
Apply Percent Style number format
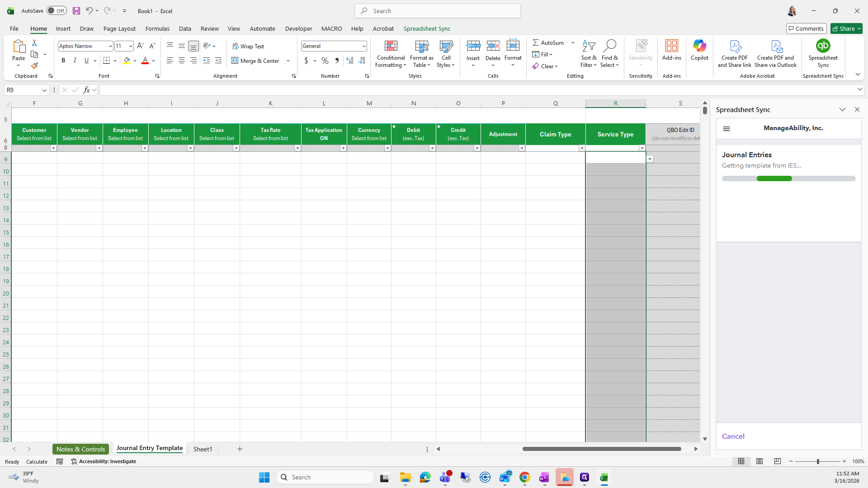coord(325,61)
